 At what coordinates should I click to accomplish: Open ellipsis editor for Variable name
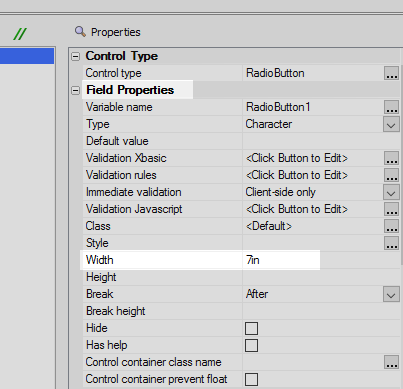point(391,107)
